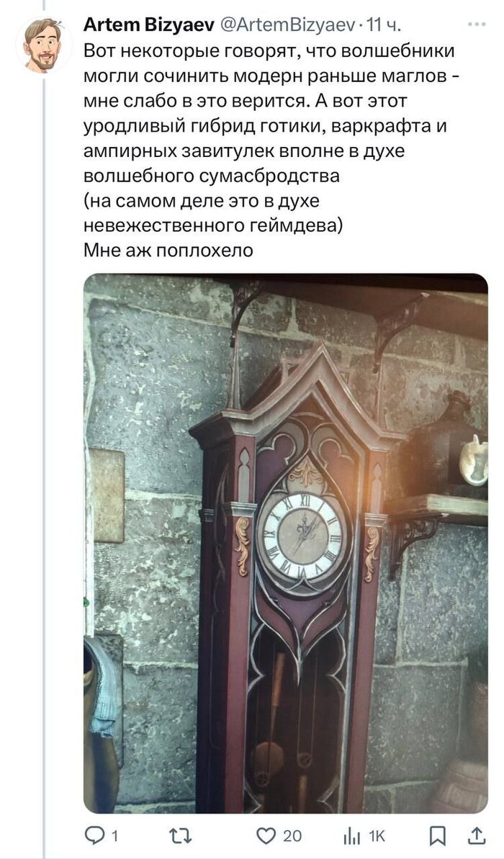Image resolution: width=504 pixels, height=859 pixels.
Task: Click the clock dial in the photo
Action: pyautogui.click(x=302, y=534)
